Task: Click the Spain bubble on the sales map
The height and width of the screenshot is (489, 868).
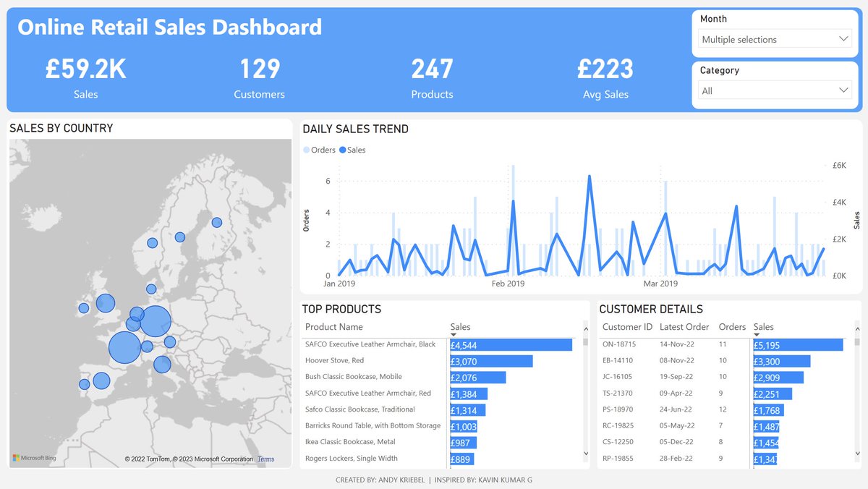Action: click(x=101, y=379)
